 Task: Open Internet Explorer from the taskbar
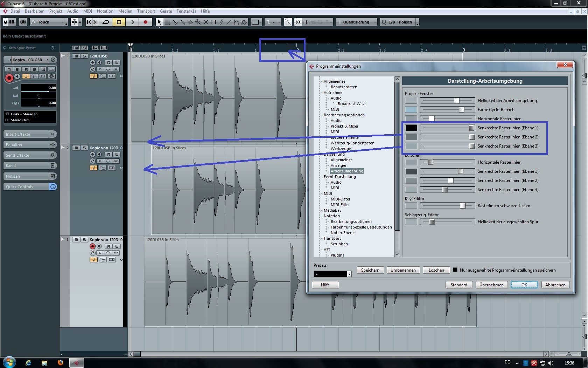tap(28, 363)
